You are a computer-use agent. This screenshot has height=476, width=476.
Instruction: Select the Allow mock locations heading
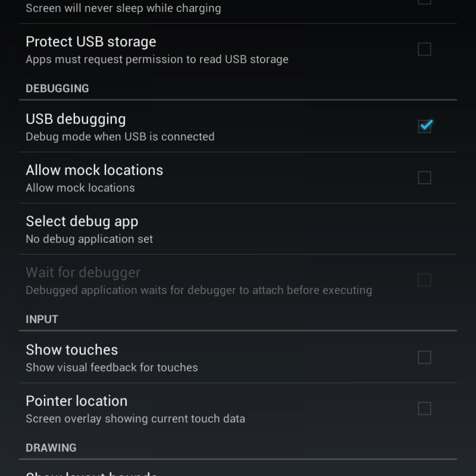(x=94, y=170)
